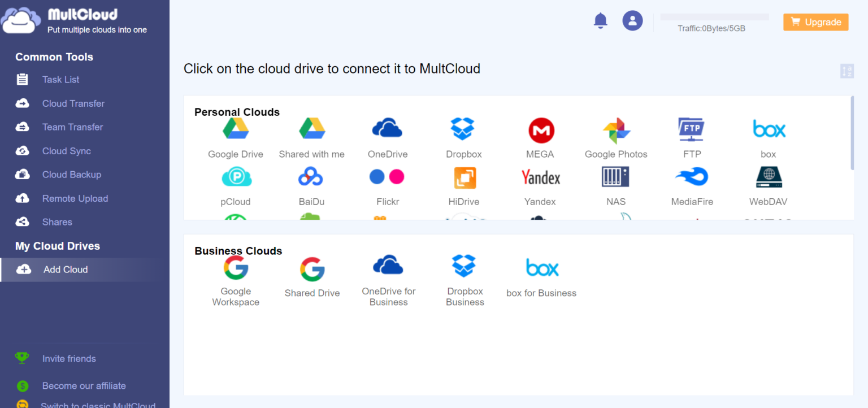Toggle alphabetical sorting of cloud drives
This screenshot has width=868, height=408.
point(847,71)
